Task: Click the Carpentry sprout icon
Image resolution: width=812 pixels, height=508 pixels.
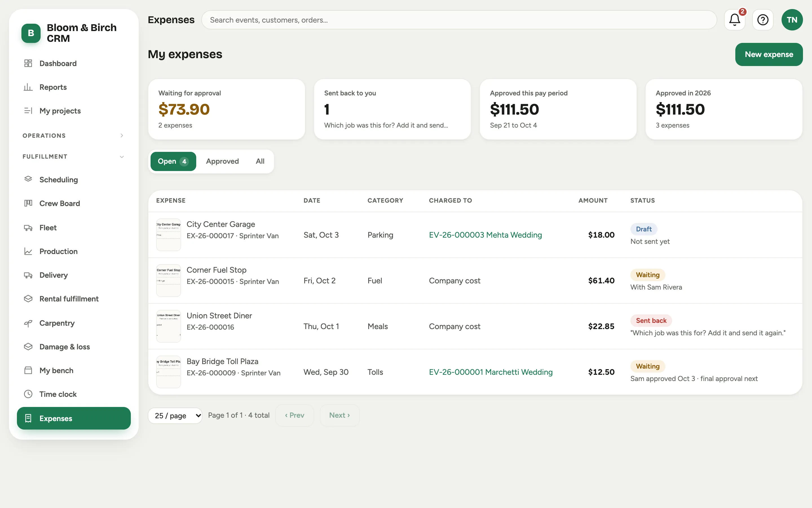Action: click(28, 323)
